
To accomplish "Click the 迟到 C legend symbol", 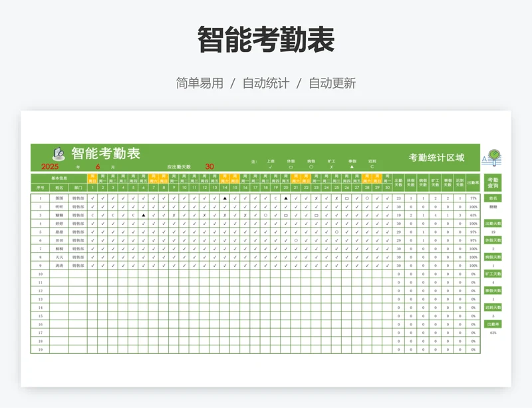I will click(372, 166).
